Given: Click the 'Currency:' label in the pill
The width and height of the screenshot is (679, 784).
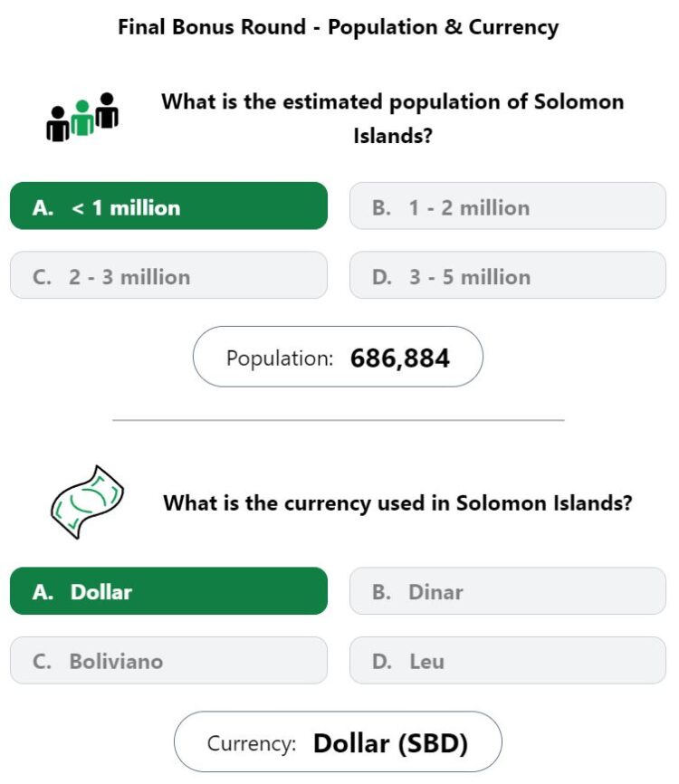Looking at the screenshot, I should pos(252,743).
